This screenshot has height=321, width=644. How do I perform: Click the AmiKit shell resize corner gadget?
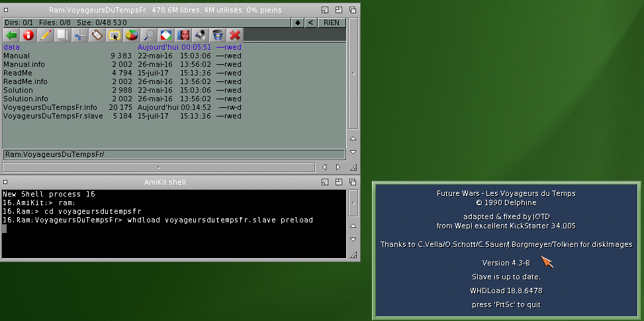353,255
